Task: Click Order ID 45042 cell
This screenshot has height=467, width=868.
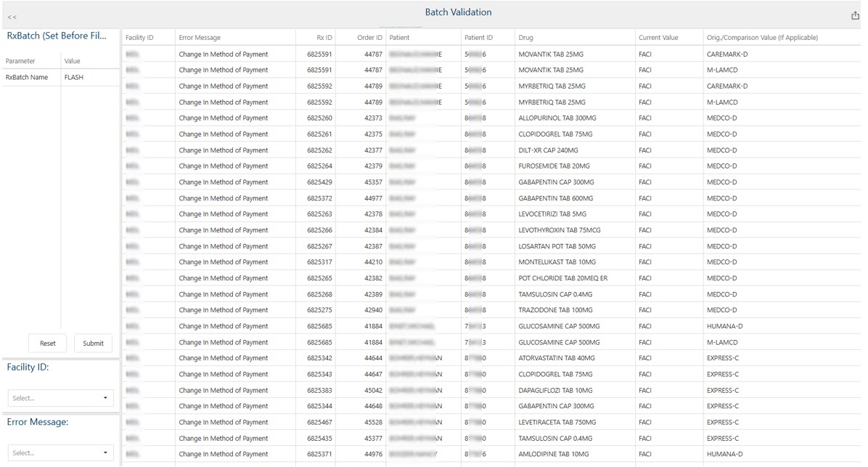Action: click(373, 390)
